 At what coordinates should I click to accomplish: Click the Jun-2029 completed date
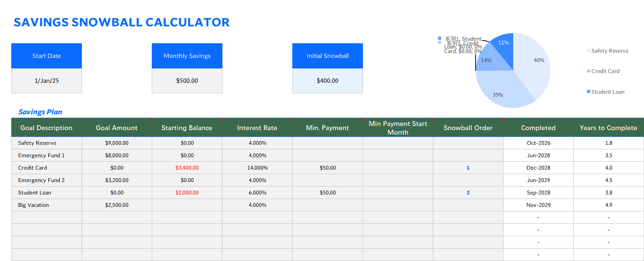538,180
